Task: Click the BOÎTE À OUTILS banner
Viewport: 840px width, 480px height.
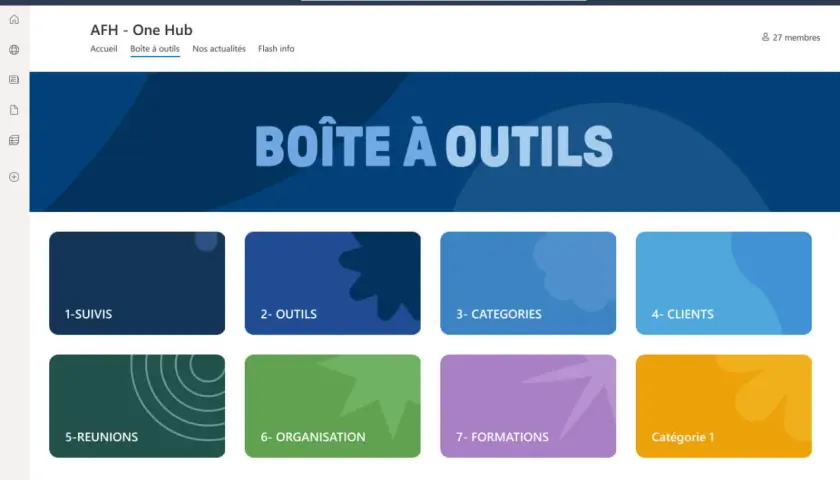Action: (434, 142)
